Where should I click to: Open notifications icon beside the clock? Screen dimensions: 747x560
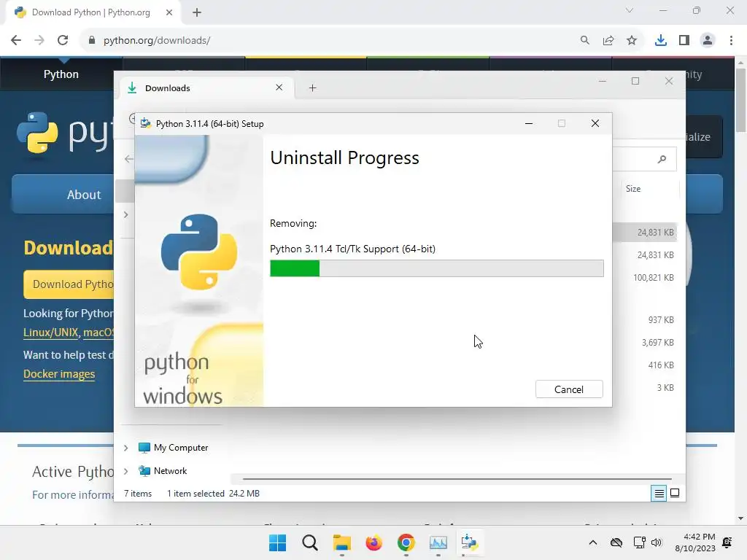point(727,542)
